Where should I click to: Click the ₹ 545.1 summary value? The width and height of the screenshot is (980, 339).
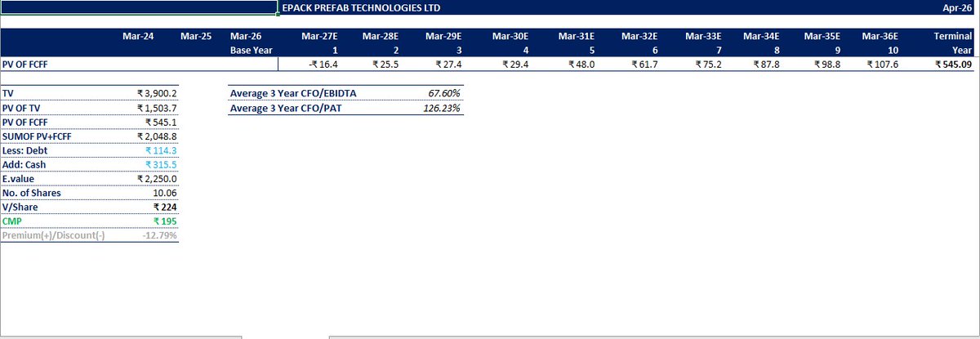(160, 122)
